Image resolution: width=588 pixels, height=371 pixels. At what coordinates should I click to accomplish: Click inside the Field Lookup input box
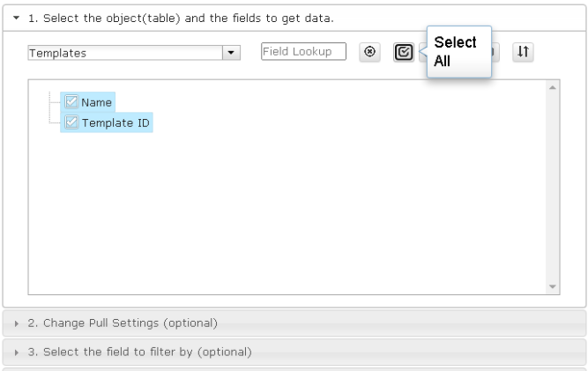pos(303,51)
